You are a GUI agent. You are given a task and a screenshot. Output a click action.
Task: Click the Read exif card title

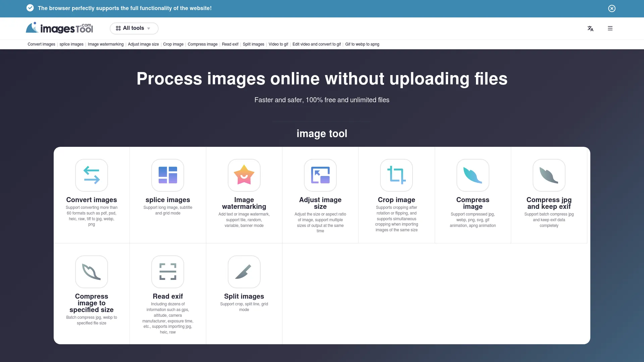pos(168,296)
